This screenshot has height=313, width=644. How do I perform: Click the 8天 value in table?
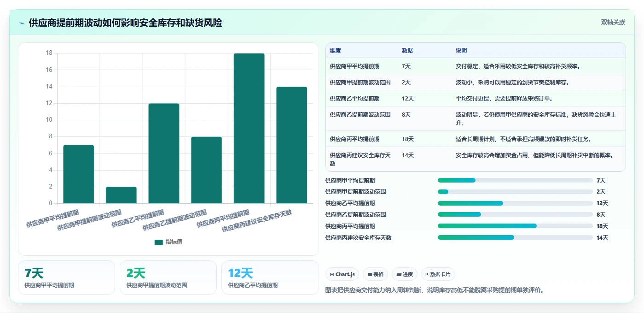pos(406,115)
